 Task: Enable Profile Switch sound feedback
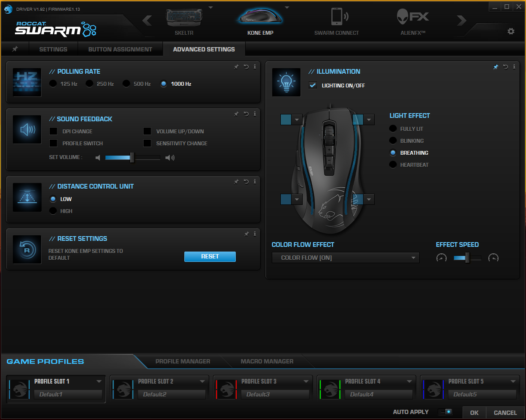click(54, 143)
